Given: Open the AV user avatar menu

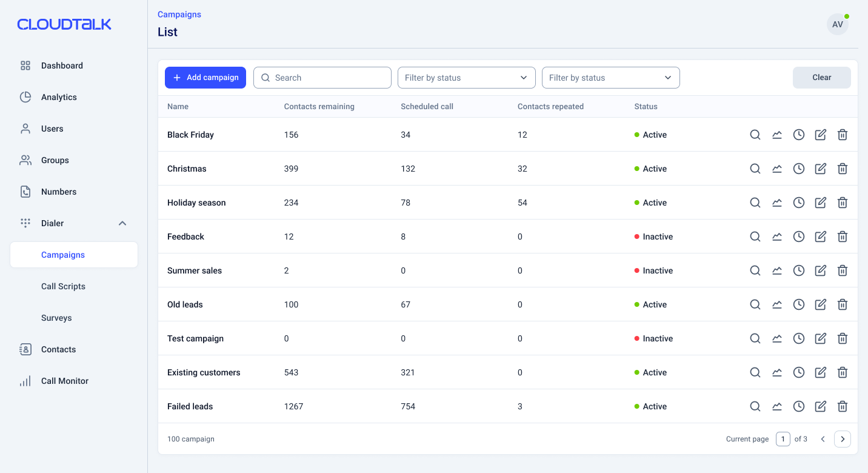Looking at the screenshot, I should tap(837, 25).
